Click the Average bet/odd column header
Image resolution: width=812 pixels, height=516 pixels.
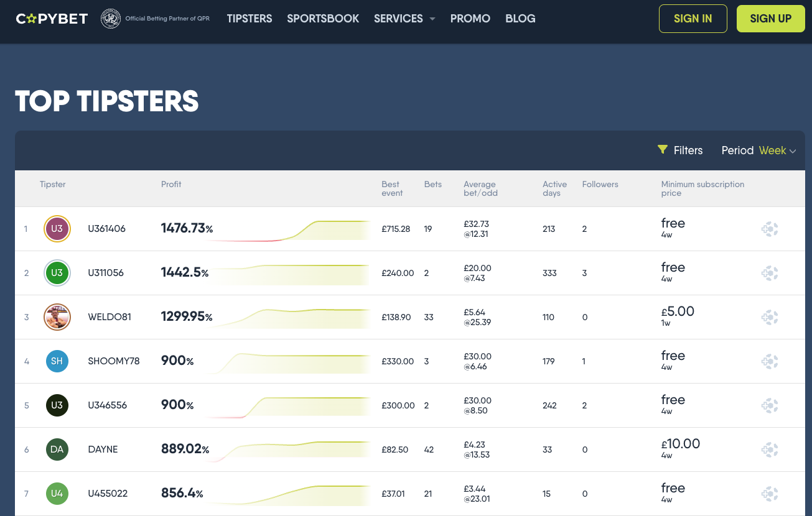(480, 188)
